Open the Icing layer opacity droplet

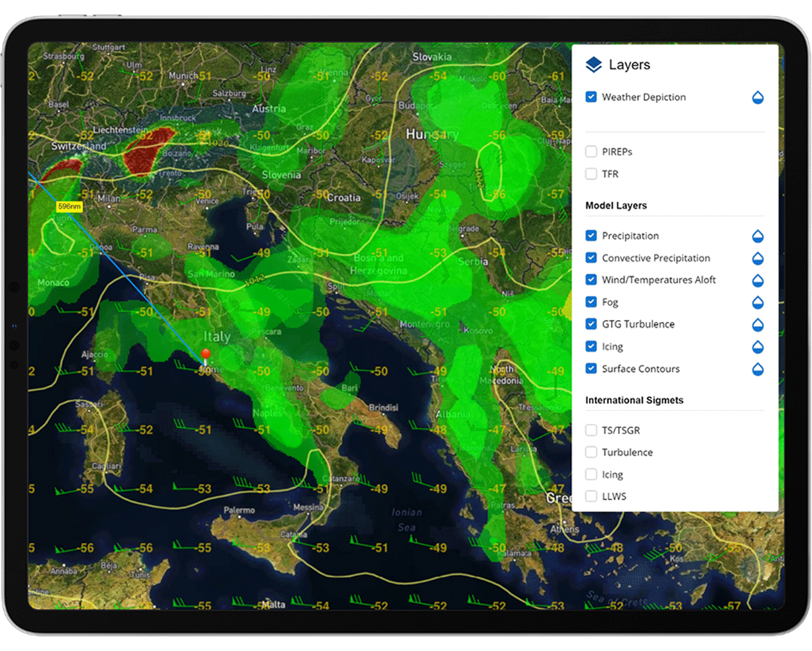pos(757,347)
